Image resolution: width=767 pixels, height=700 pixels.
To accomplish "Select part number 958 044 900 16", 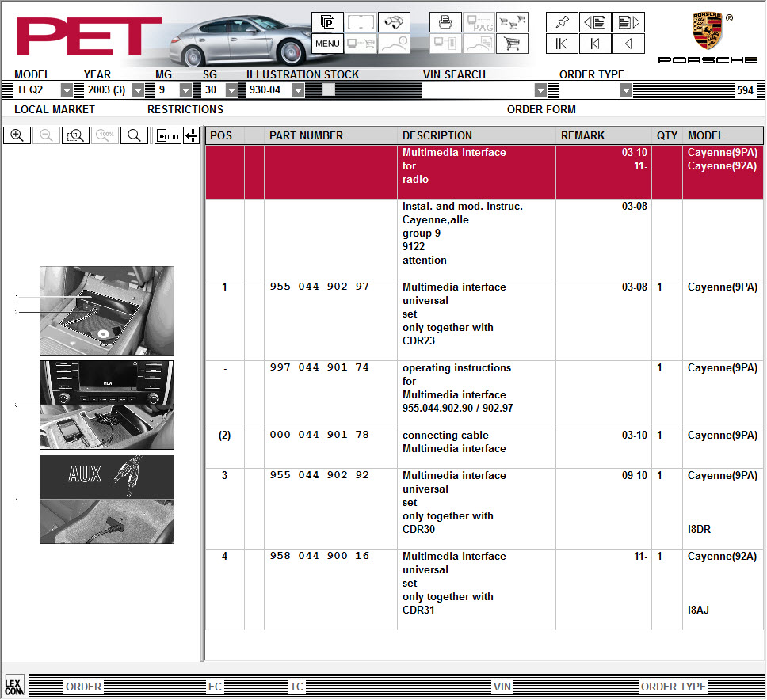I will pyautogui.click(x=319, y=556).
